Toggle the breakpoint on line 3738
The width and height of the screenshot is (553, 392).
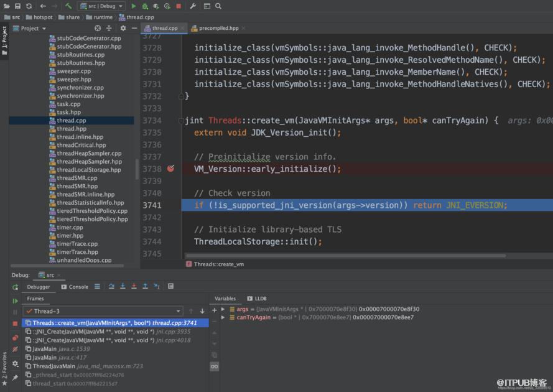(170, 169)
